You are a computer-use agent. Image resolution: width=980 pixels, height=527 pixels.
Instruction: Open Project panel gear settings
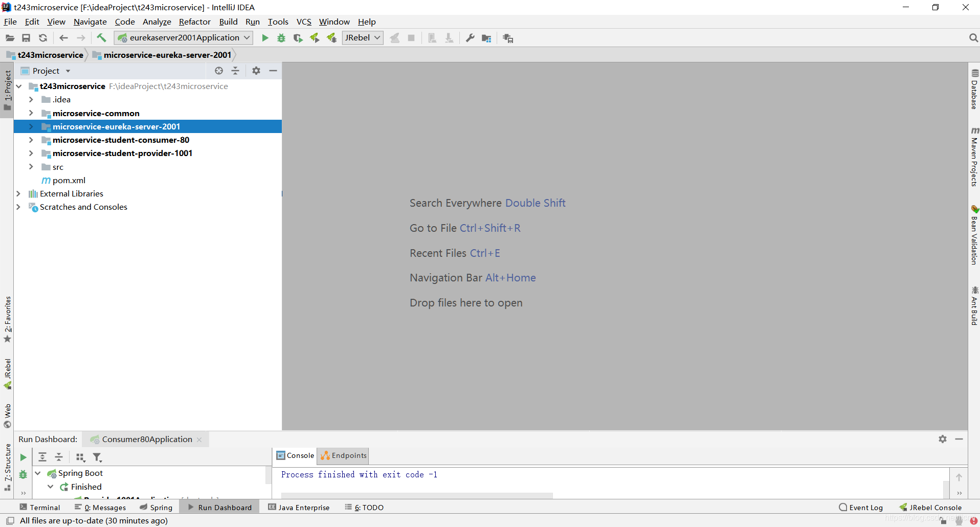tap(256, 71)
